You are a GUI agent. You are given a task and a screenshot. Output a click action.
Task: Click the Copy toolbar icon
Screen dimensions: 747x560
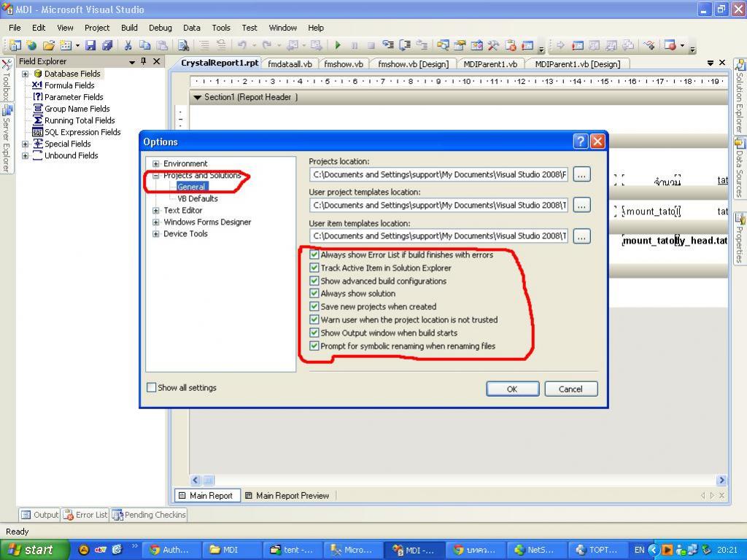tap(144, 45)
